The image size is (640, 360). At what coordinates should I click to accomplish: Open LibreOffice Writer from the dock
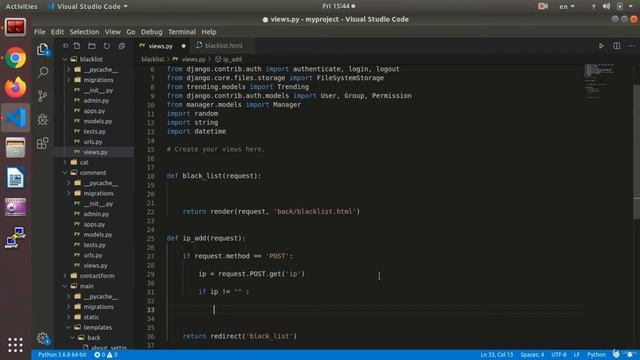pyautogui.click(x=16, y=178)
